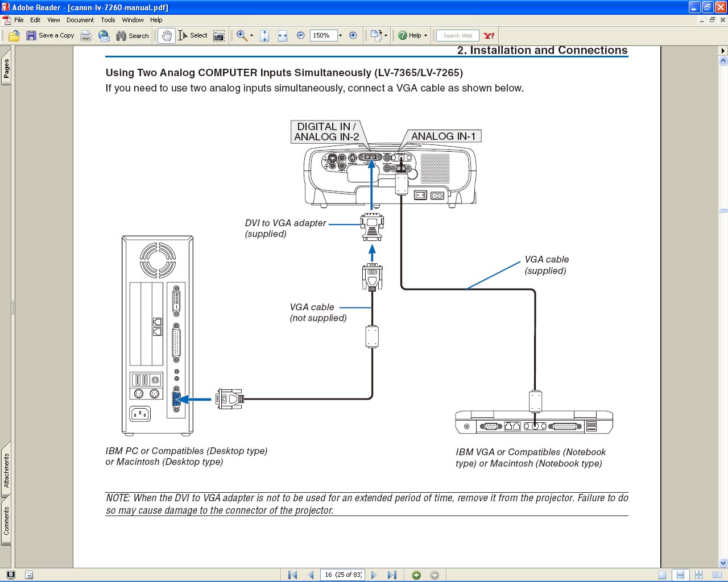Click the 150% zoom level field

324,35
